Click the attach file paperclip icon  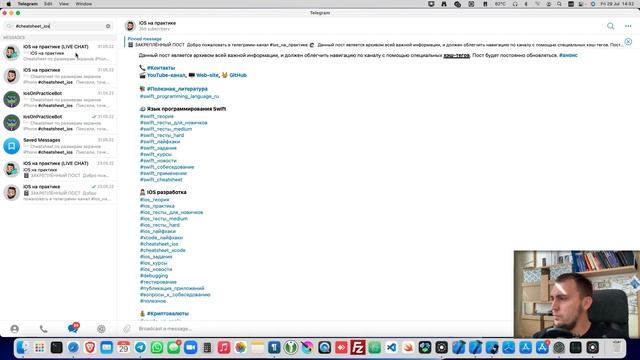tap(127, 329)
